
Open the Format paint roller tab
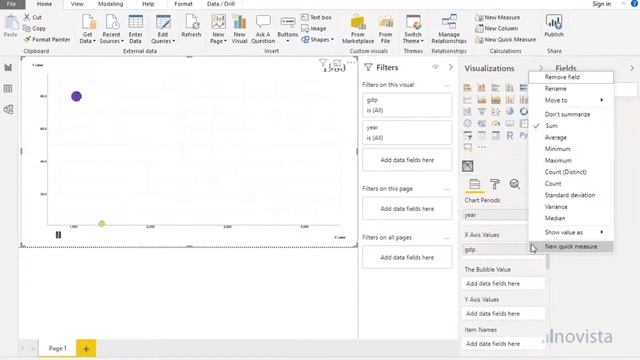[495, 184]
